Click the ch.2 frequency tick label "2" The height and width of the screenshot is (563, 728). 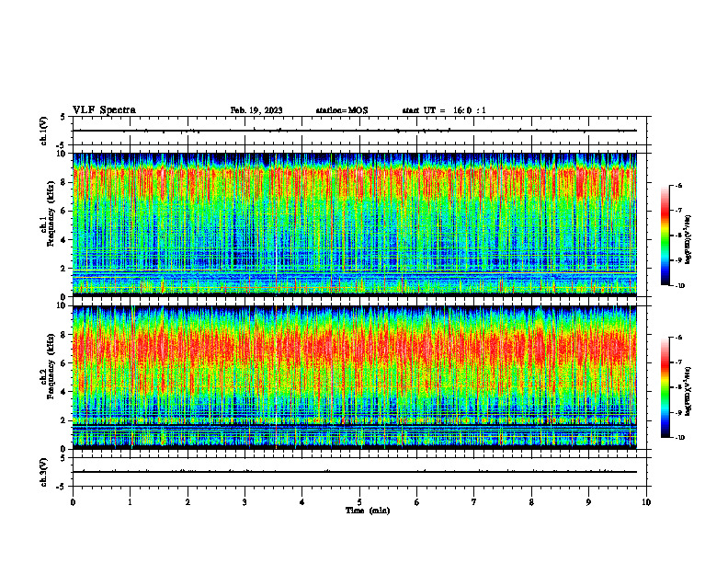tap(64, 420)
